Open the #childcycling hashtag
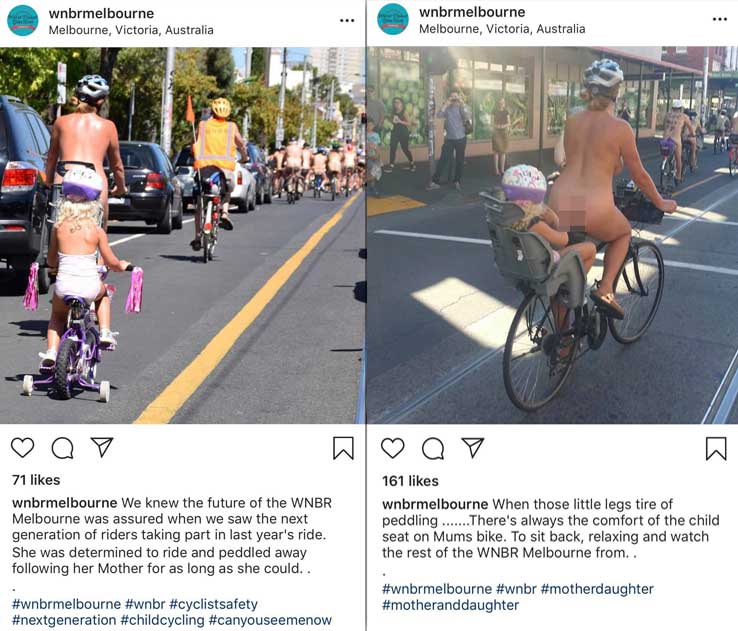This screenshot has height=631, width=738. [x=162, y=620]
